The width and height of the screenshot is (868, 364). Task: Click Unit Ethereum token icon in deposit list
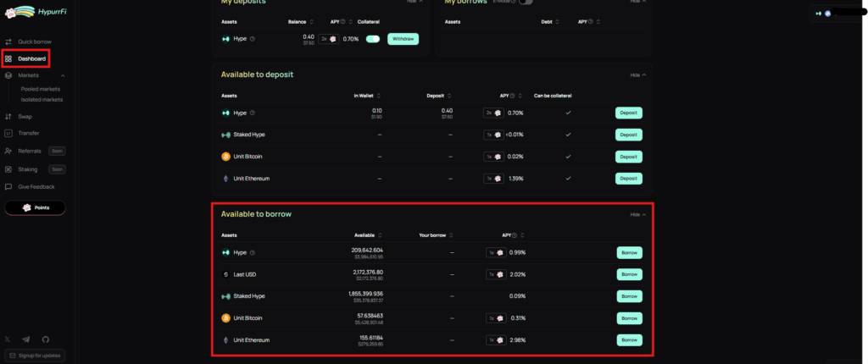pos(225,179)
